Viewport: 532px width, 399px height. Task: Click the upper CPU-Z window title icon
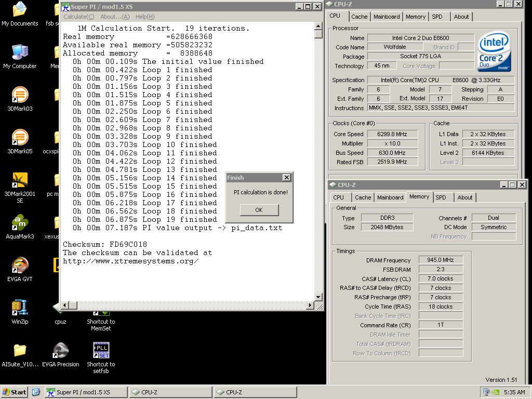(330, 4)
